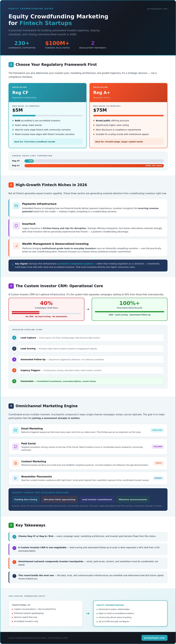Click the HIGH ROI tag on Email Marketing
The width and height of the screenshot is (176, 644).
click(x=157, y=430)
